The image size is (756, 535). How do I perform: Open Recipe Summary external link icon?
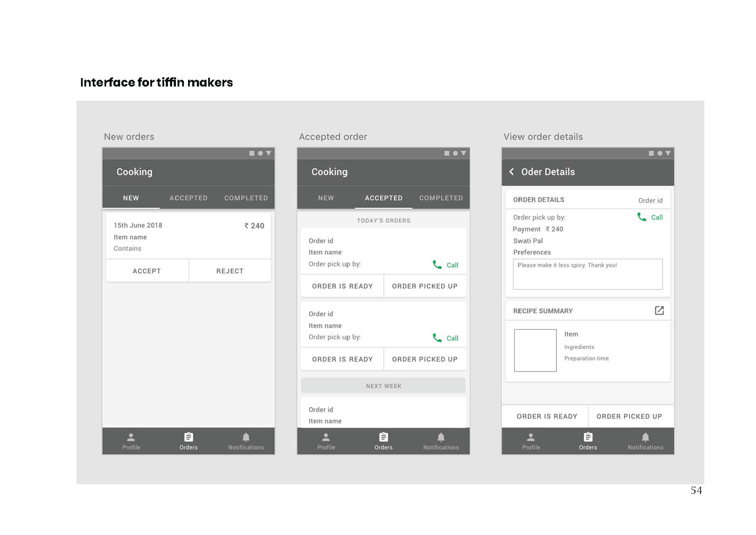pos(659,311)
